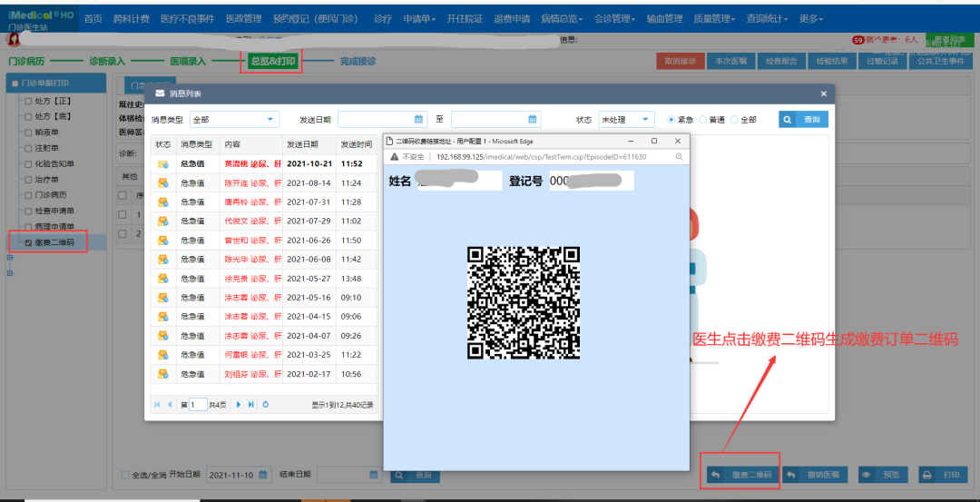Open the 申请单 dropdown menu
980x502 pixels.
(420, 19)
